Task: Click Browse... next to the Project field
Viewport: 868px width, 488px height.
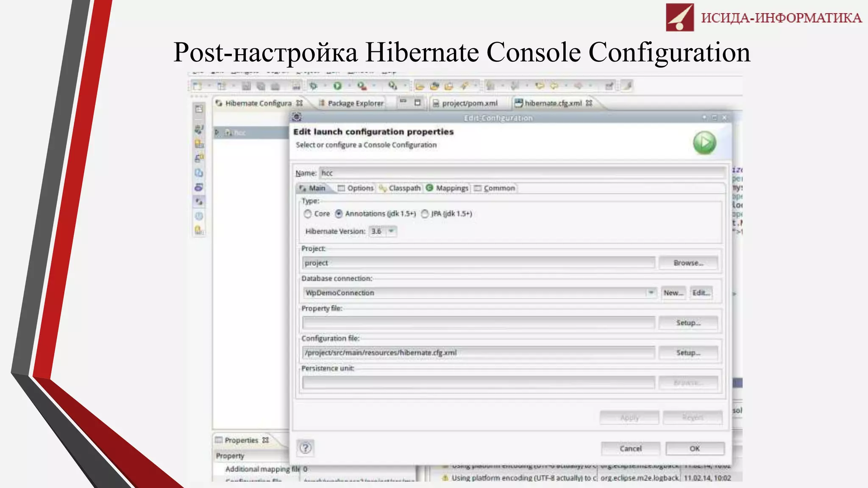Action: point(688,263)
